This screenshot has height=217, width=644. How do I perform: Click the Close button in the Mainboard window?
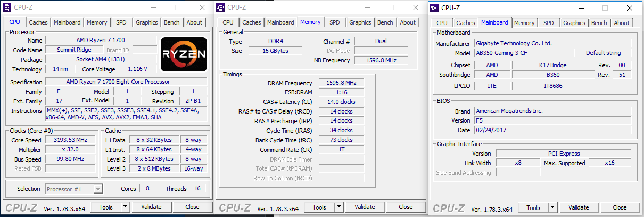(x=620, y=207)
